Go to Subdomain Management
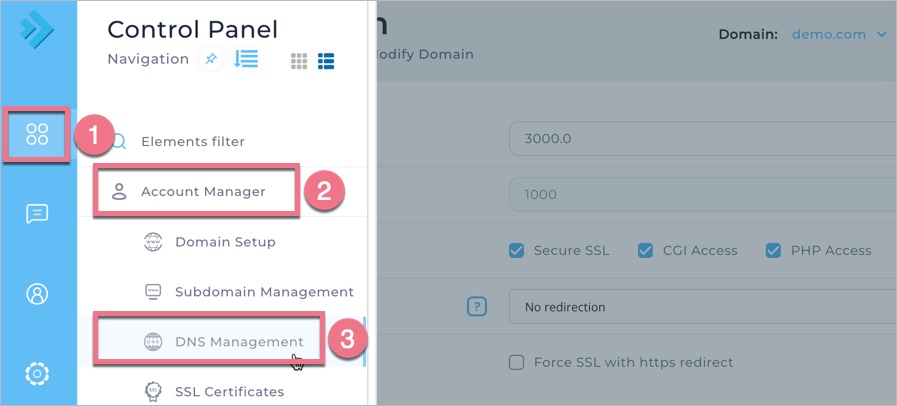Screen dimensions: 897x406 [264, 292]
